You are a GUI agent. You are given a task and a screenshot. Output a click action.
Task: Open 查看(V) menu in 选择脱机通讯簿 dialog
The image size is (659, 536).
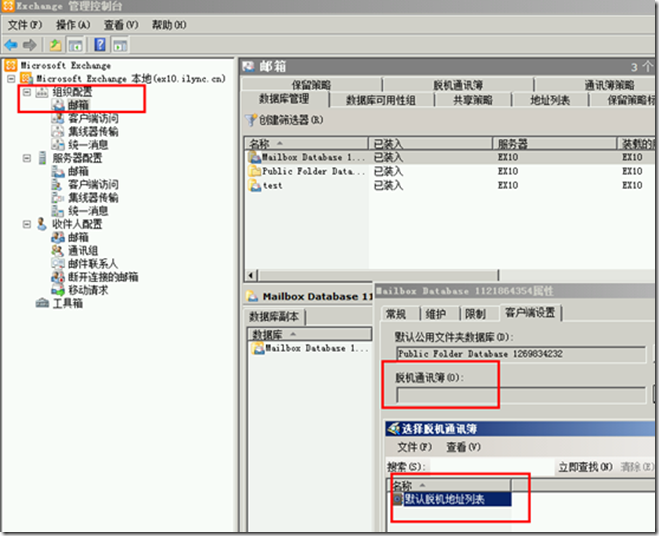(463, 447)
